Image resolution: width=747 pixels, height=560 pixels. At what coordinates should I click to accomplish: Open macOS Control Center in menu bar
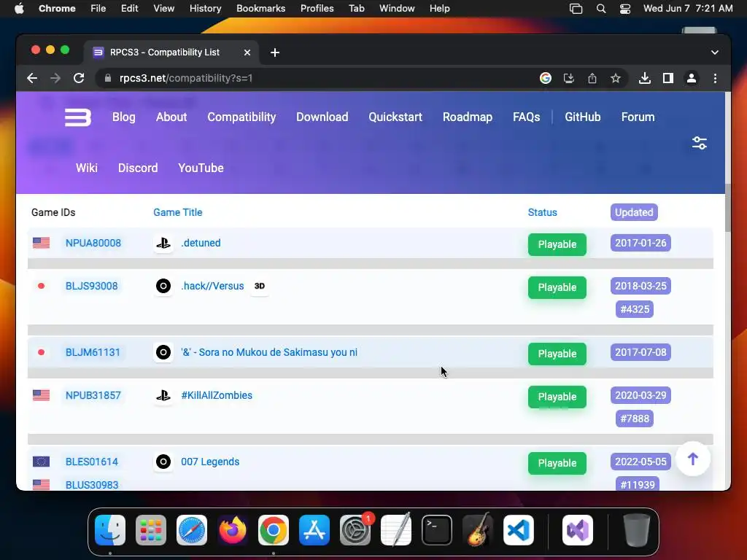point(625,9)
